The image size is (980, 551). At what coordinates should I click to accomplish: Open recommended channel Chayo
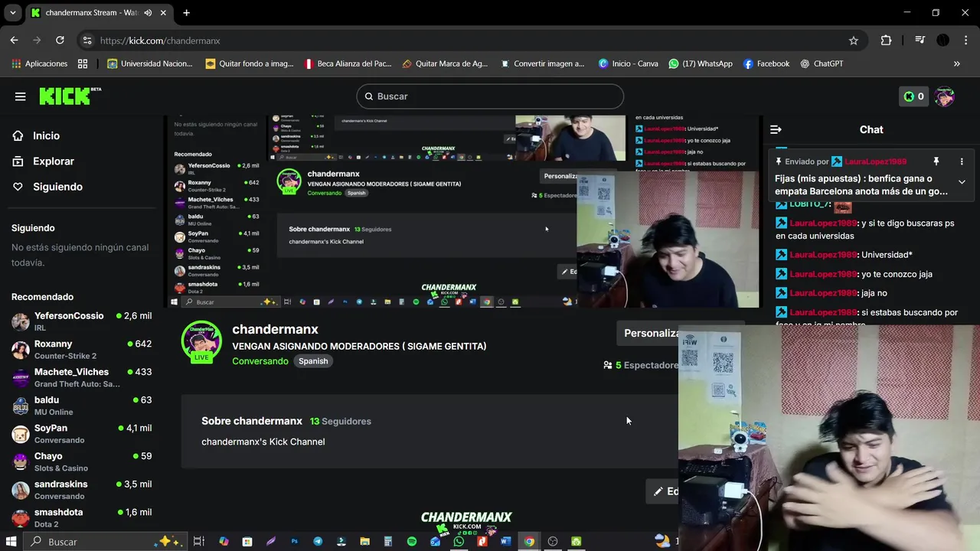82,461
